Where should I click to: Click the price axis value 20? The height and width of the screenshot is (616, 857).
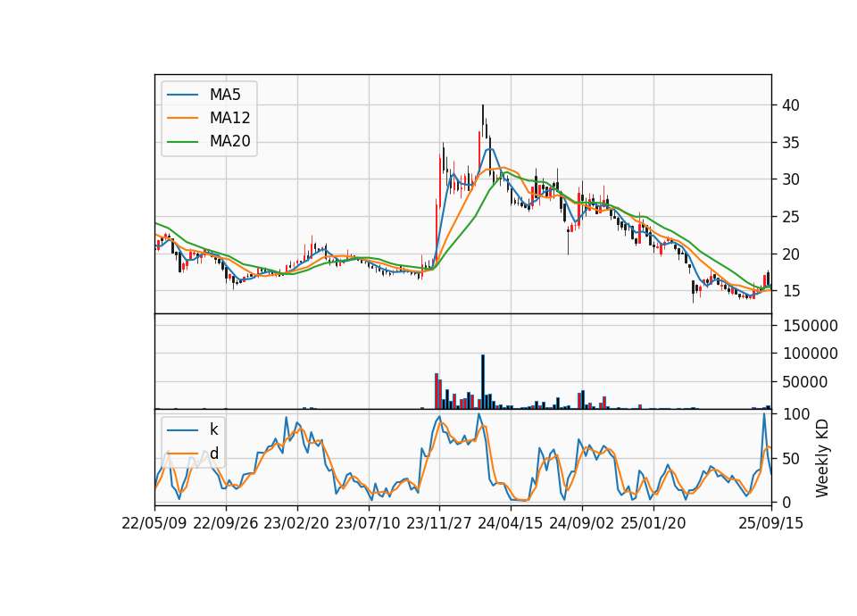point(790,254)
